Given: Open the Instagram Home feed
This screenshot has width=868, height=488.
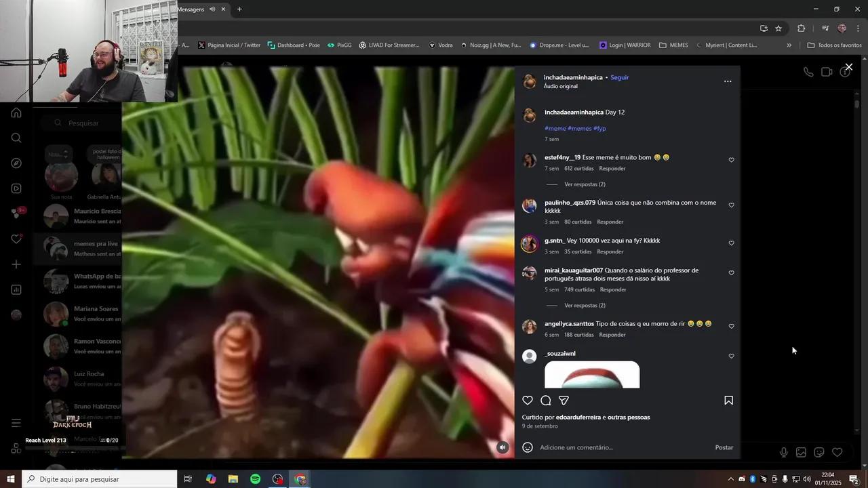Looking at the screenshot, I should click(16, 113).
